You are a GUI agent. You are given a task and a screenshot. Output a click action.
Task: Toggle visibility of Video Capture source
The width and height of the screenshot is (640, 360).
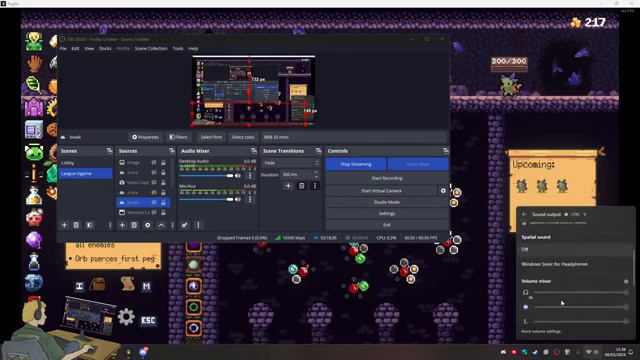tap(154, 182)
